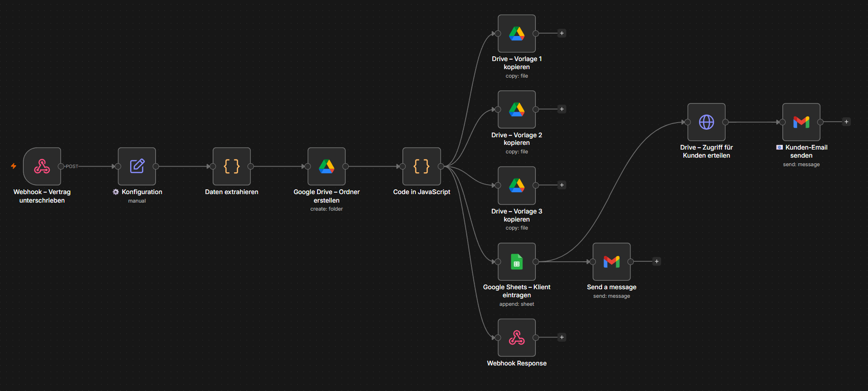The height and width of the screenshot is (391, 868).
Task: Add node after Drive – Vorlage 3 kopieren
Action: pyautogui.click(x=562, y=185)
